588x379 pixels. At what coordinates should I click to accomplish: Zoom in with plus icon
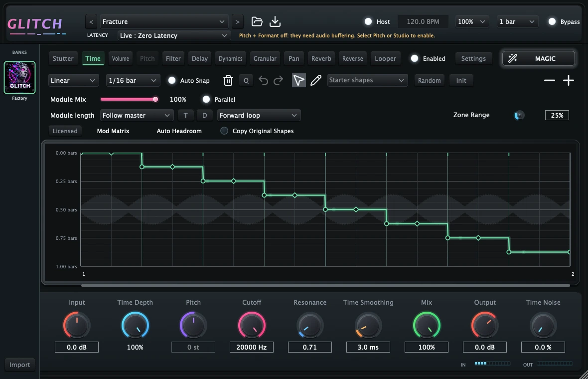tap(569, 80)
